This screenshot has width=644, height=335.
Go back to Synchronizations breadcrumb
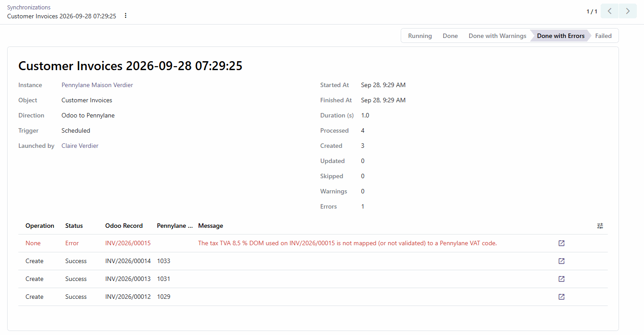pyautogui.click(x=29, y=8)
